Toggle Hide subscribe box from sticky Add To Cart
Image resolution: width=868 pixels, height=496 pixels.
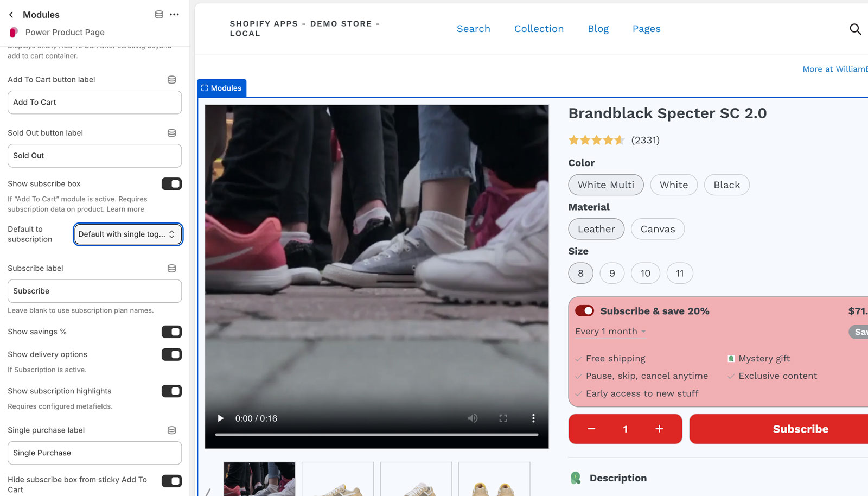pyautogui.click(x=171, y=481)
